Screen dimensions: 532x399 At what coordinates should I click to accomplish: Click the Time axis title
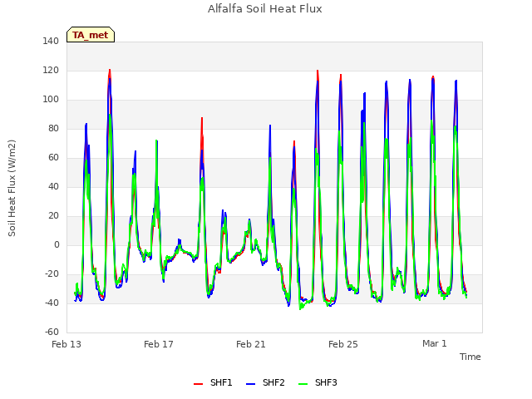[x=470, y=357]
